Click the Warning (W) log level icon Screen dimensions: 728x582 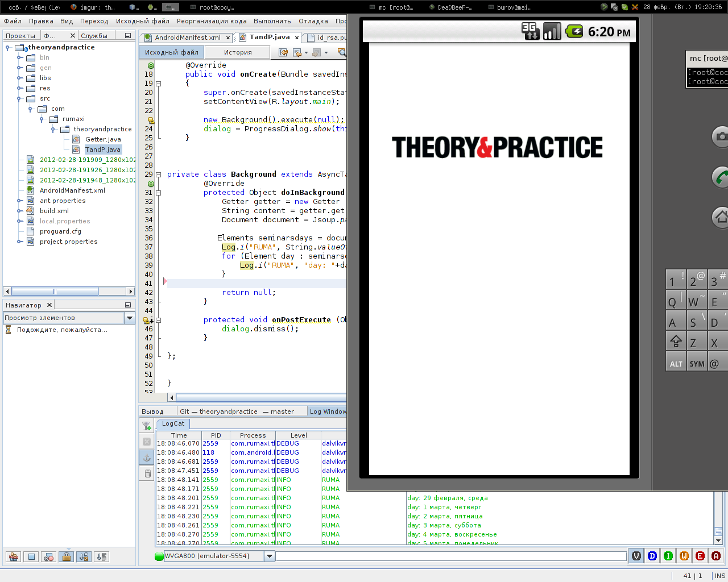684,556
